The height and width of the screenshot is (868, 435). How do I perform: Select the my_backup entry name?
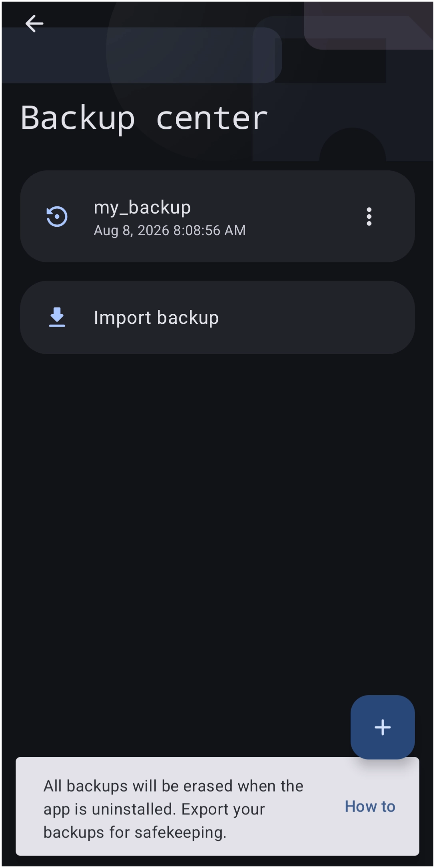pos(142,207)
